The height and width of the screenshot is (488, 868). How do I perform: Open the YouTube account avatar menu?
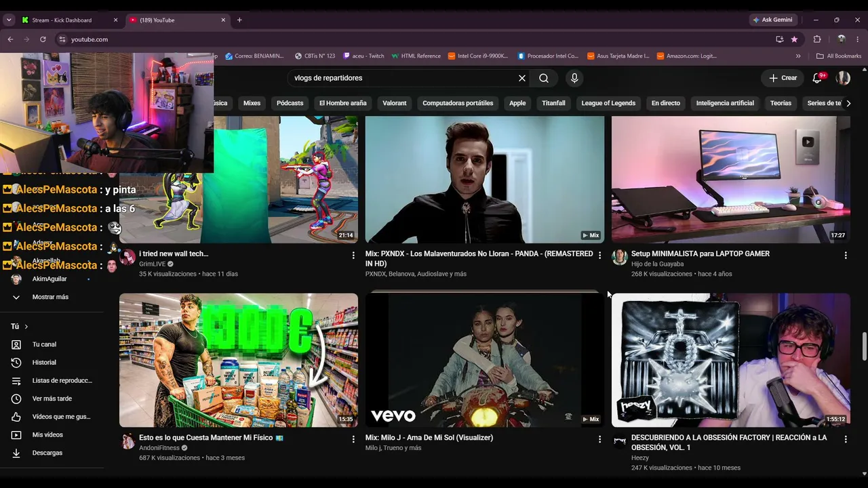843,78
